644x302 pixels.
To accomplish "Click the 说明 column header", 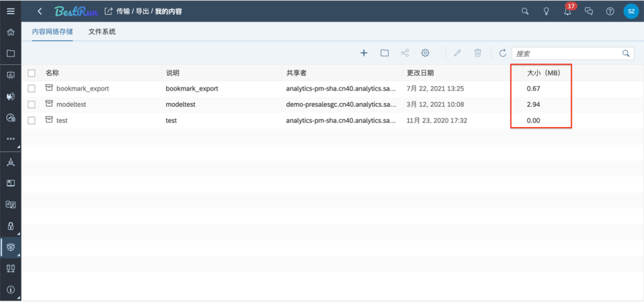I will (x=173, y=73).
